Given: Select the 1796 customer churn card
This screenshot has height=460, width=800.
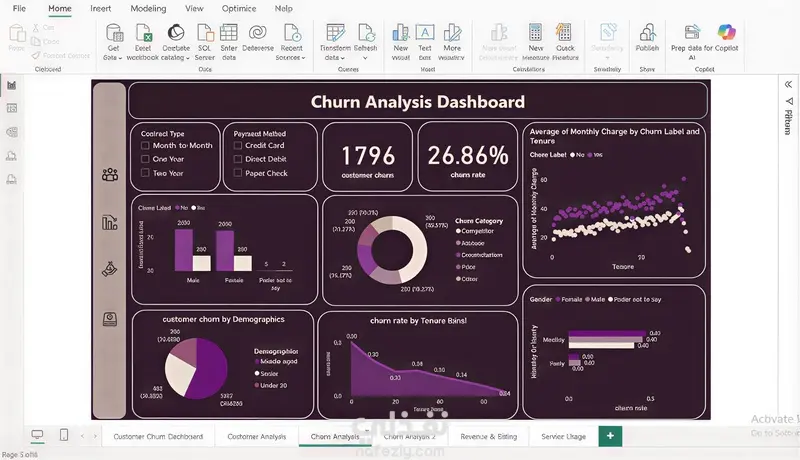Looking at the screenshot, I should pos(367,157).
